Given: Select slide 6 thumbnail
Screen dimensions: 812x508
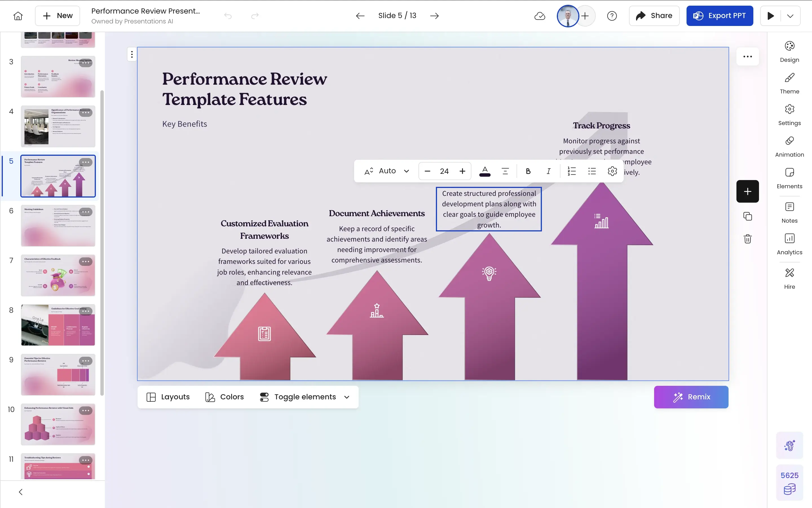Looking at the screenshot, I should pyautogui.click(x=58, y=225).
